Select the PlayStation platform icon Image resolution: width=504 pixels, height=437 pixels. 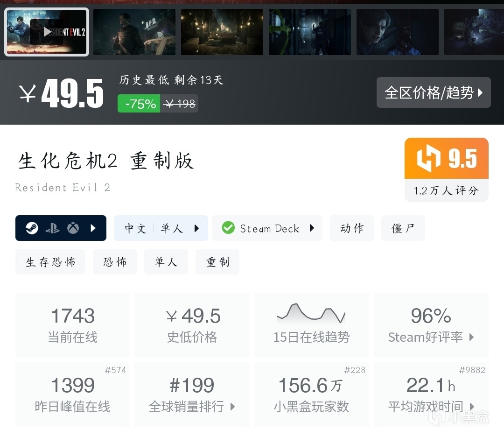click(x=52, y=228)
